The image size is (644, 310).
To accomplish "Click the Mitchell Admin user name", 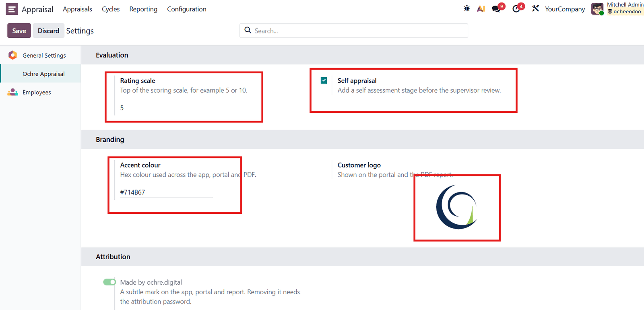I will pyautogui.click(x=625, y=5).
